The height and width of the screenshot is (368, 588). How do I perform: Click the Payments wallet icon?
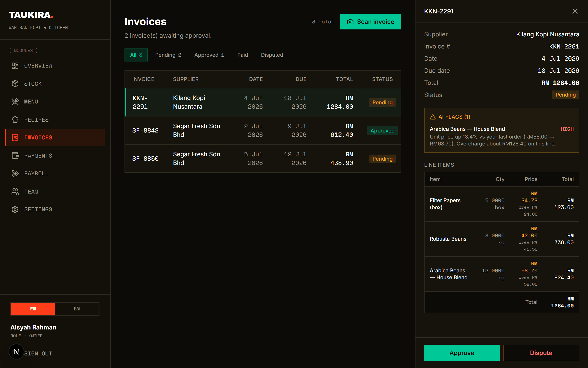(x=15, y=155)
